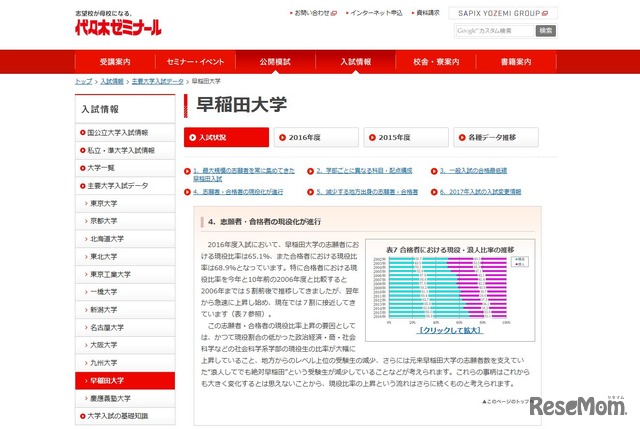Screen dimensions: 640x429
Task: Open 受講案内 navigation menu
Action: click(115, 62)
